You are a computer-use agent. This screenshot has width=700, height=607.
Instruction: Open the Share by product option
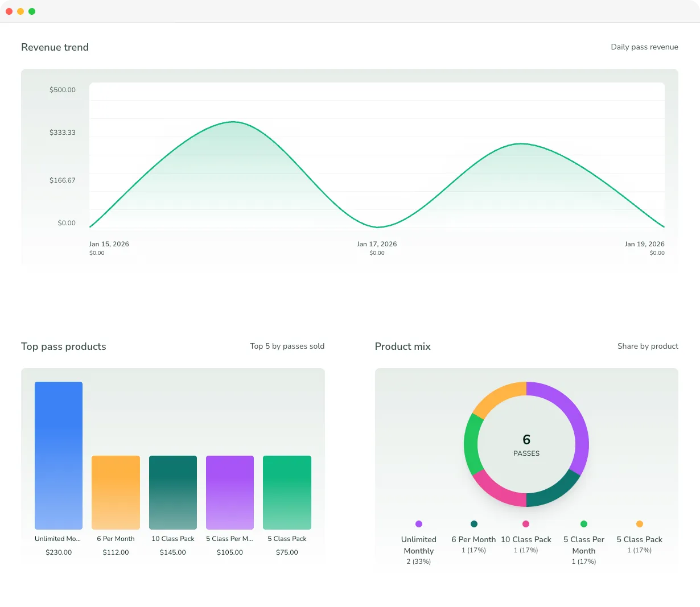[648, 346]
